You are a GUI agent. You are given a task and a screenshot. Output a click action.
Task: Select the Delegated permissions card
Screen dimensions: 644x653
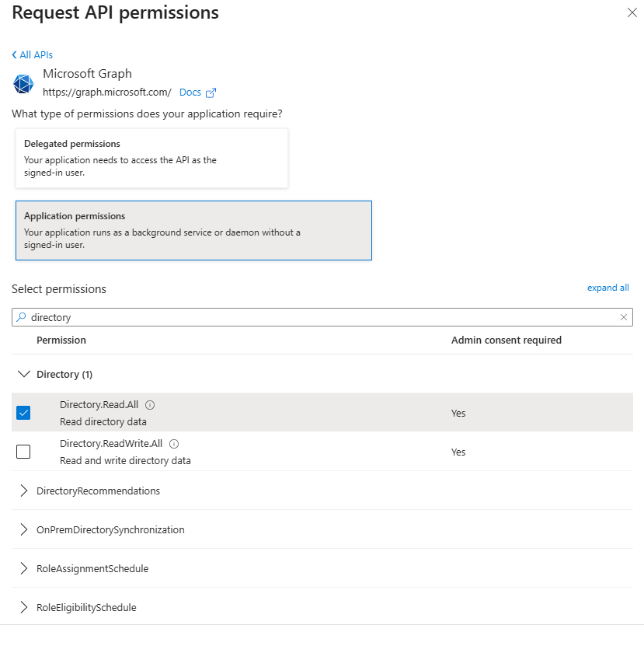tap(151, 158)
